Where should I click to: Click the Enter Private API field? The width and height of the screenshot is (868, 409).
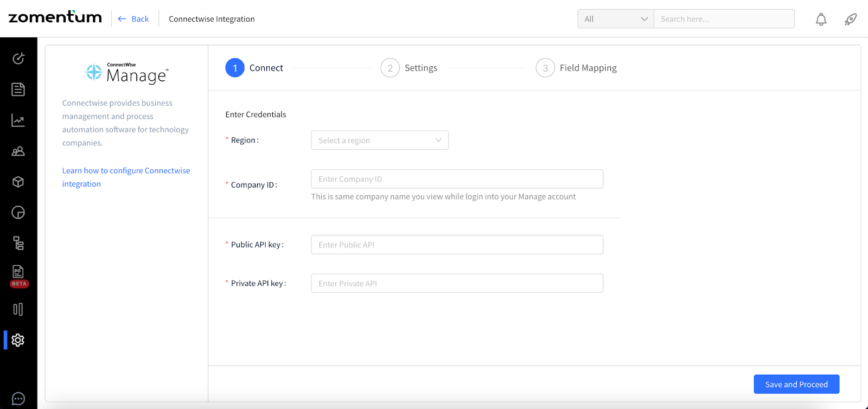457,284
